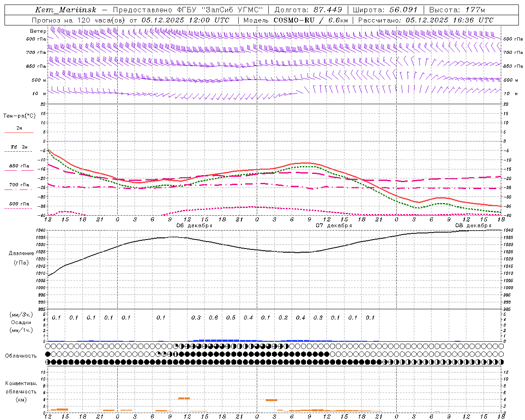Click the '850 гПа' temperature legend entry
This screenshot has width=525, height=420.
click(x=19, y=166)
